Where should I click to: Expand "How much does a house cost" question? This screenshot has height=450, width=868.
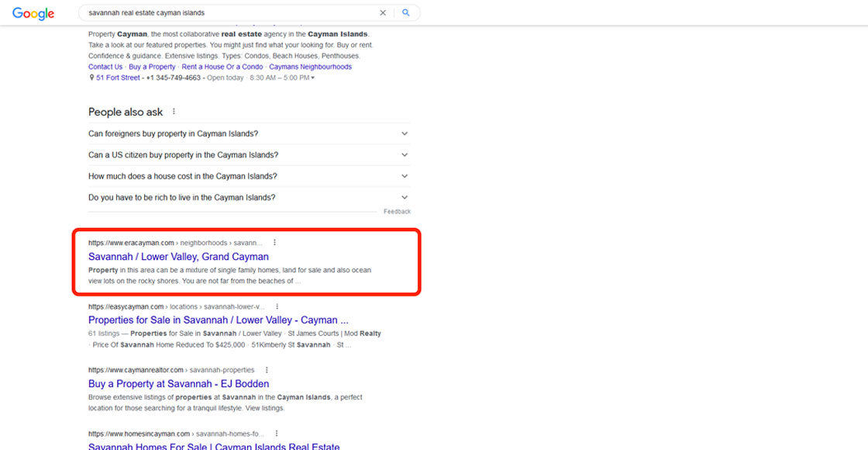[x=249, y=176]
